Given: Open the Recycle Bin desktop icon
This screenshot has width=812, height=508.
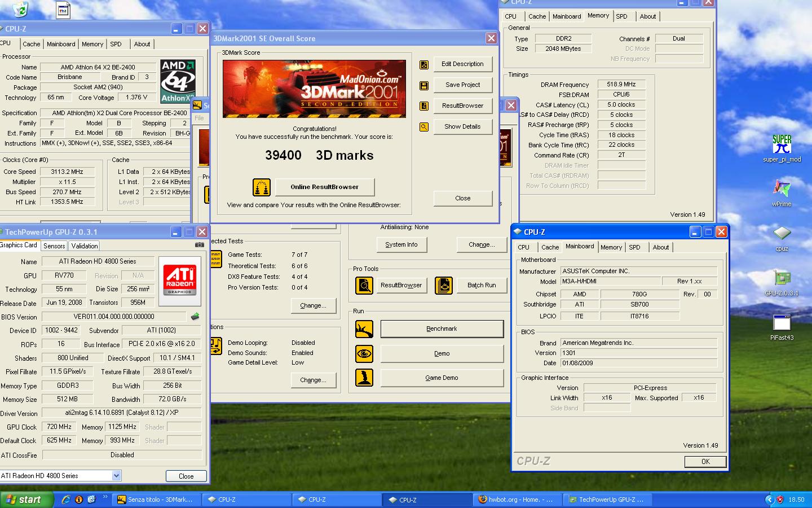Looking at the screenshot, I should point(20,9).
